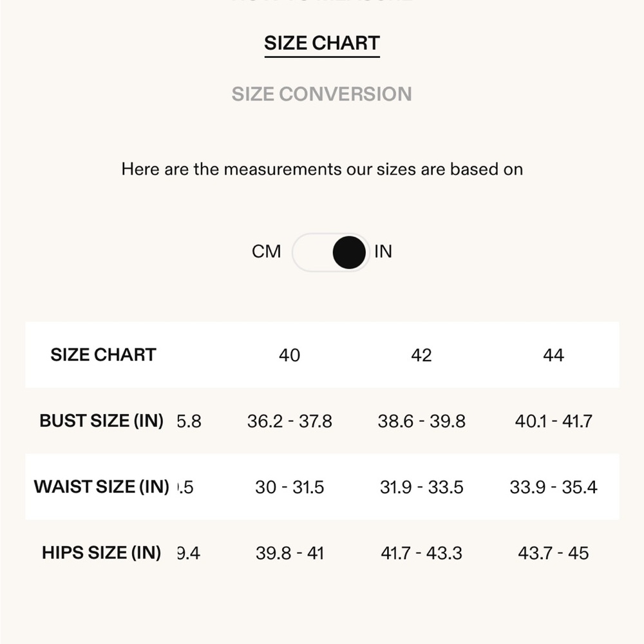Toggle the CM/IN unit switch
The height and width of the screenshot is (644, 644).
330,252
